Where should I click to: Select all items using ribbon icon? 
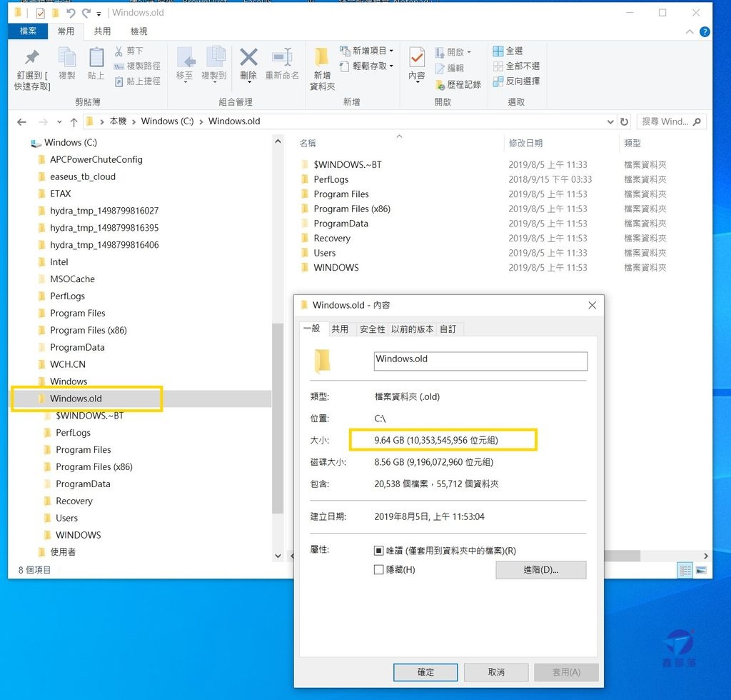pos(508,51)
